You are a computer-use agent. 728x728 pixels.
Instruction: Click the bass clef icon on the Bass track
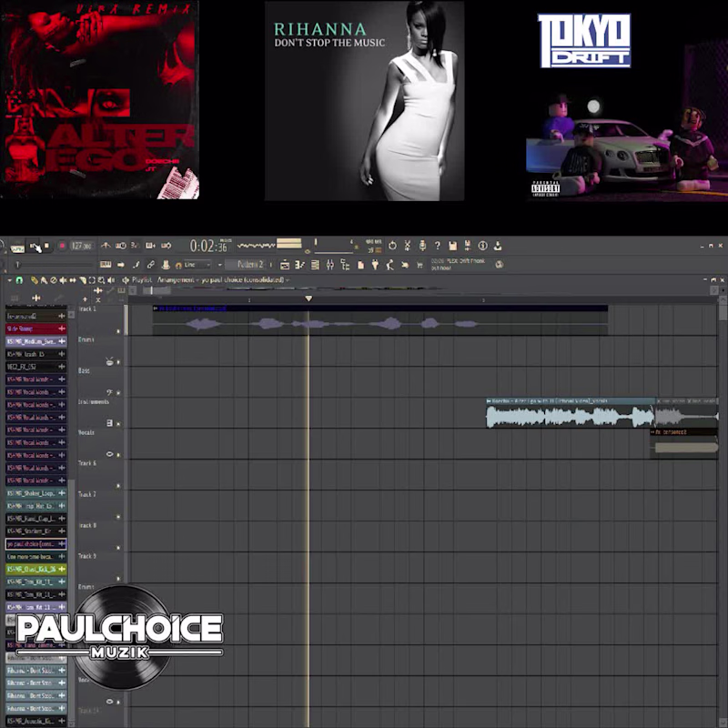(109, 392)
